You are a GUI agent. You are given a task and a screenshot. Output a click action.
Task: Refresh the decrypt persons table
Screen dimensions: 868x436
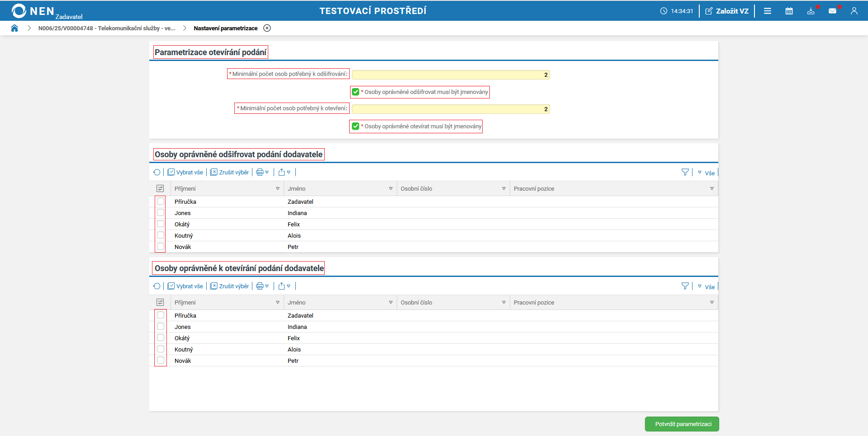tap(157, 172)
